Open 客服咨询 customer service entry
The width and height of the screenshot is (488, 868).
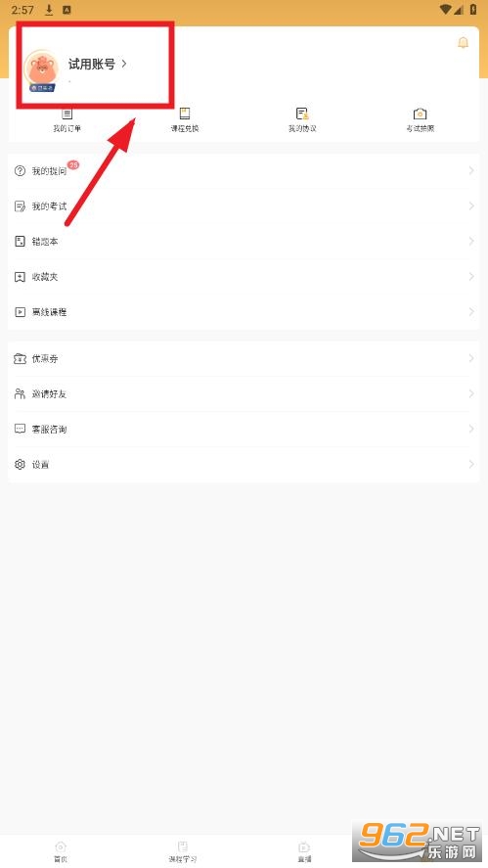(244, 429)
